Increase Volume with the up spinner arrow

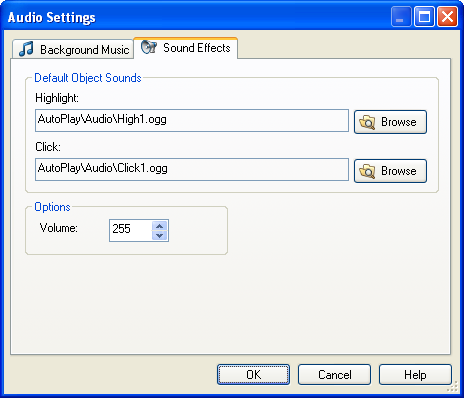(160, 226)
